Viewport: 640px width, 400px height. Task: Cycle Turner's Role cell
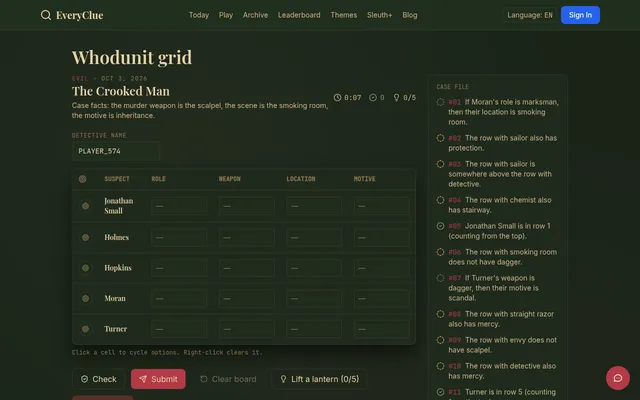point(179,329)
